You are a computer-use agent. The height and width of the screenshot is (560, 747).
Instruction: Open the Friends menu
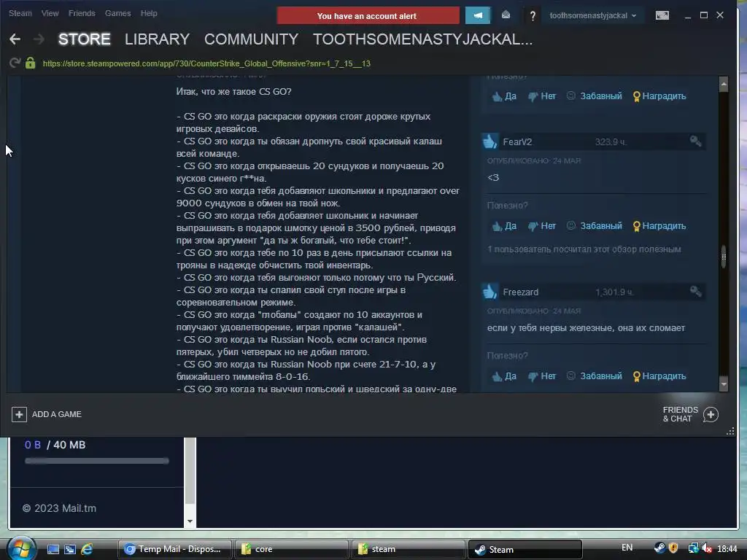[82, 13]
